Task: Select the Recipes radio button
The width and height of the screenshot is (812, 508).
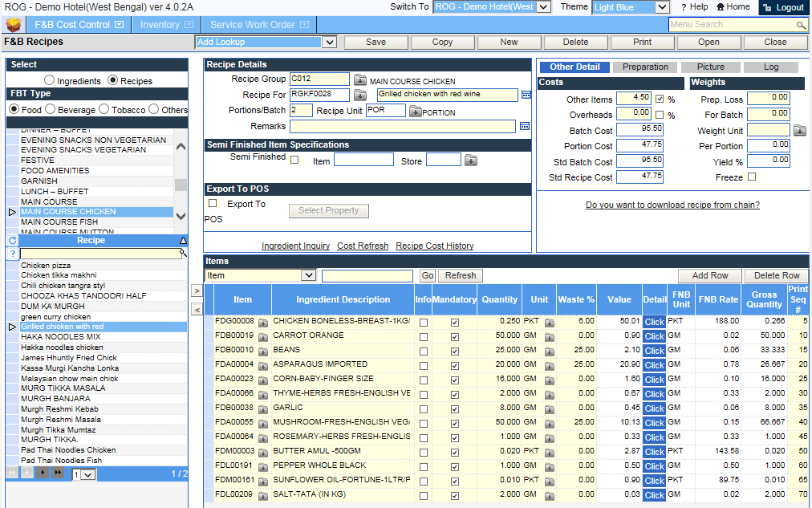Action: [x=112, y=80]
